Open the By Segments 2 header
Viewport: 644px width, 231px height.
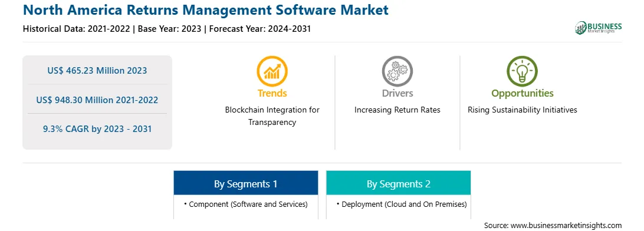[x=399, y=183]
